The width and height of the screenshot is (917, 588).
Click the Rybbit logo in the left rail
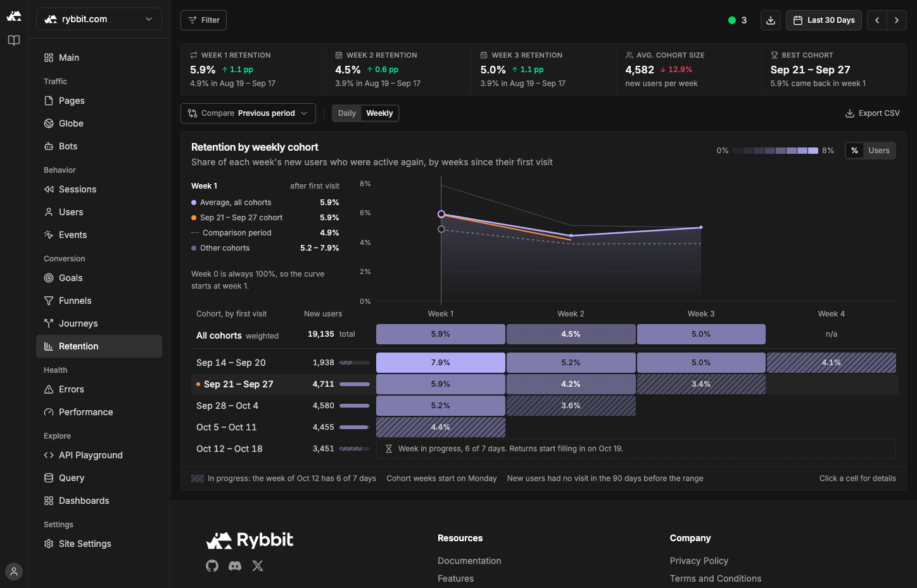tap(14, 16)
